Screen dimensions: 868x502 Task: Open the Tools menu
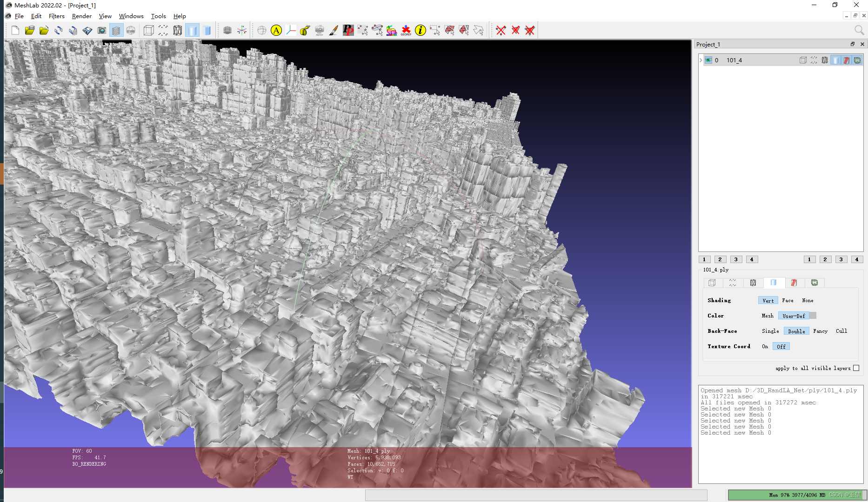[158, 16]
